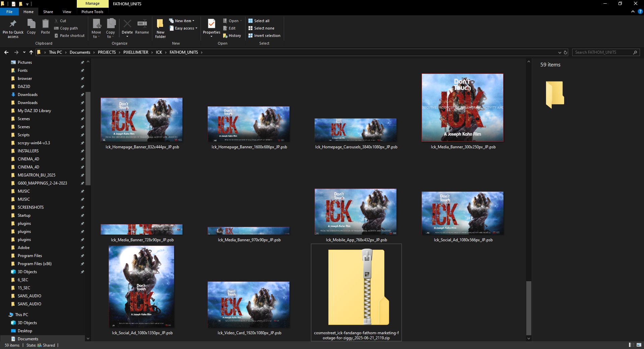Open My DAZ 3D Library folder
This screenshot has width=644, height=349.
click(x=34, y=111)
